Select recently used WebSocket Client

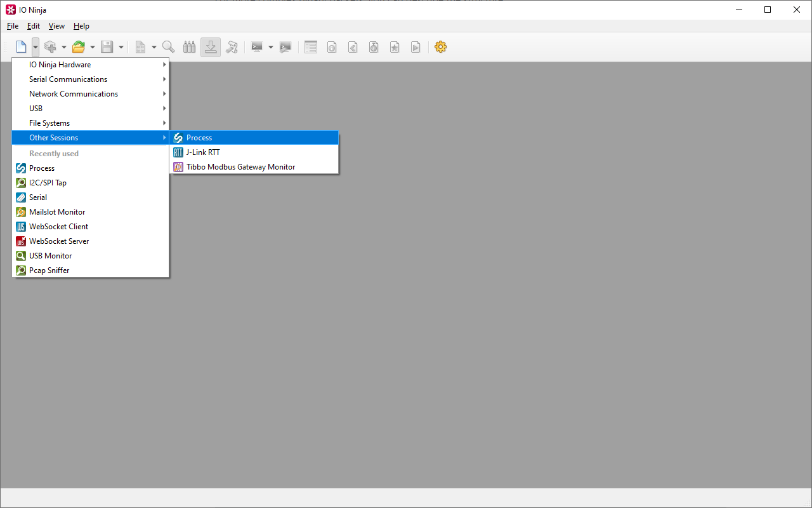point(91,227)
